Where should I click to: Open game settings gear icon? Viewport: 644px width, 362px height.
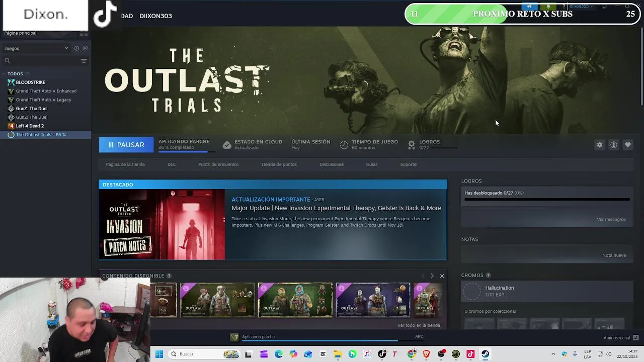pyautogui.click(x=600, y=145)
